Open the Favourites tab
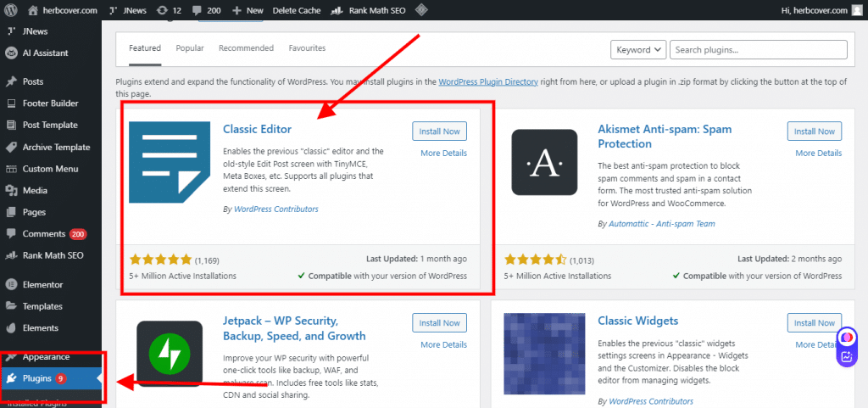The height and width of the screenshot is (408, 868). coord(307,48)
